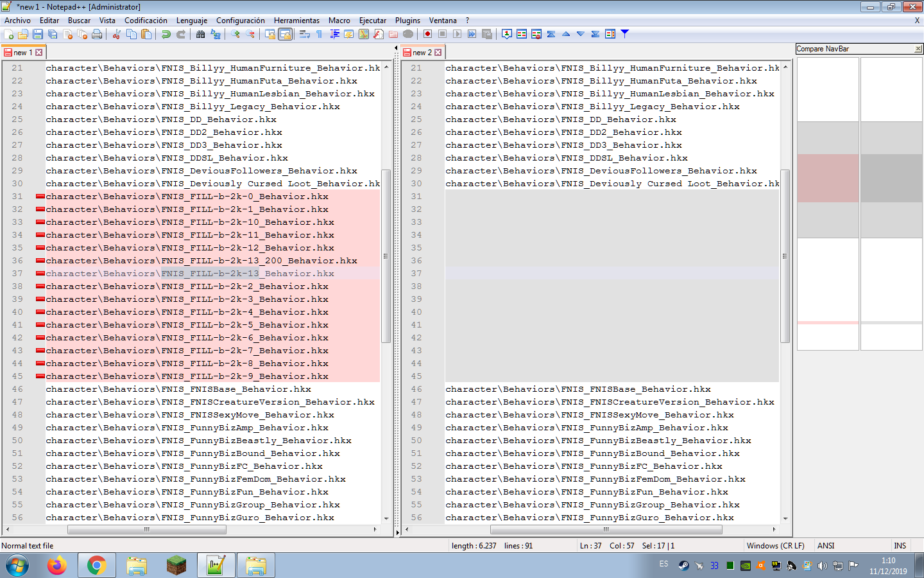Toggle folder as workspace panel
Screen dimensions: 924x578
[393, 34]
